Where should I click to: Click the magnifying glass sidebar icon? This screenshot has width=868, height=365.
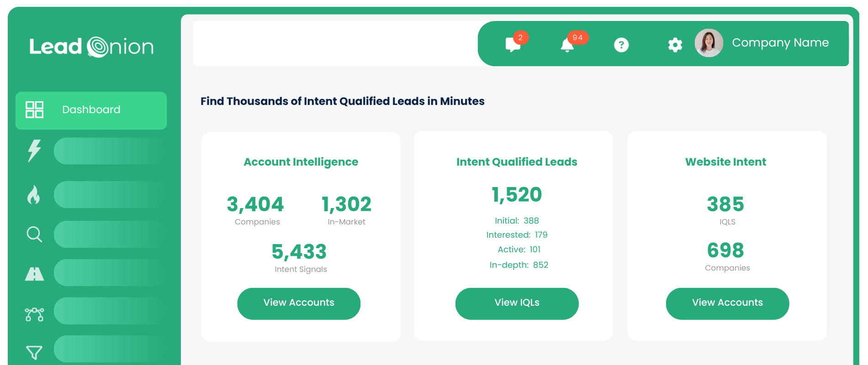click(34, 234)
